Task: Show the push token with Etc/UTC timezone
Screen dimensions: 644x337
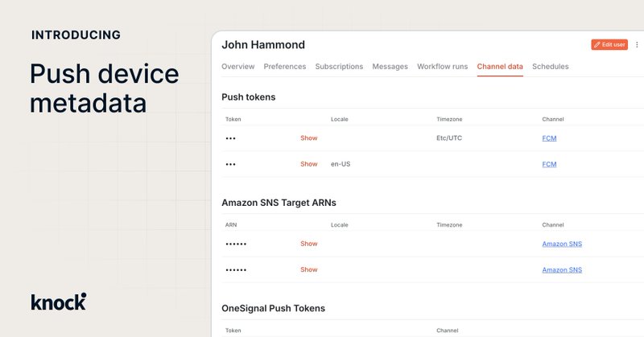Action: tap(309, 138)
